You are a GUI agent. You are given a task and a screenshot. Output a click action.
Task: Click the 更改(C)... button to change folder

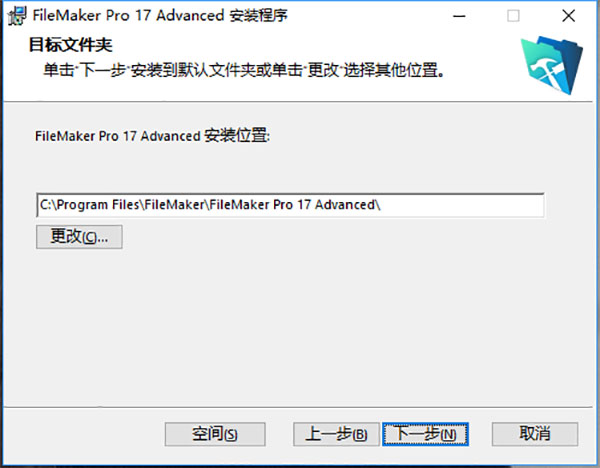[x=79, y=236]
